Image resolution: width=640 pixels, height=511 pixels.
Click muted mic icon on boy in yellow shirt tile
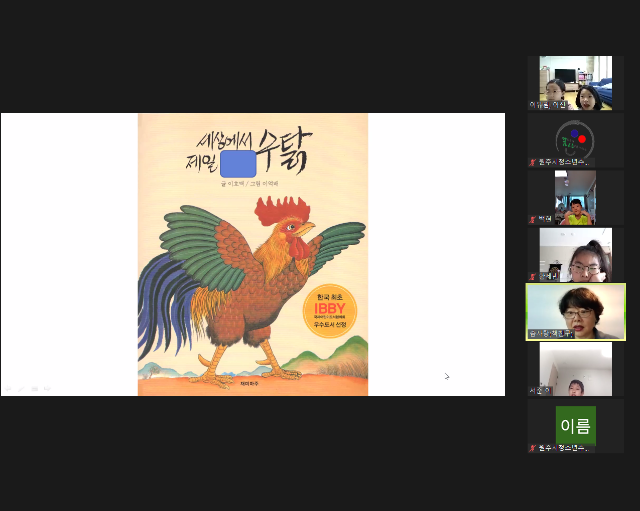532,219
